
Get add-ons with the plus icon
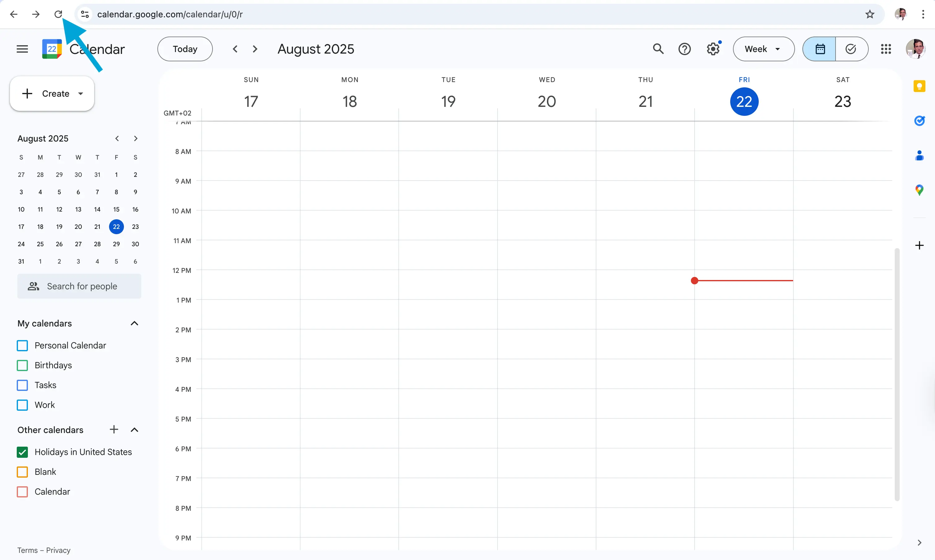pos(919,246)
